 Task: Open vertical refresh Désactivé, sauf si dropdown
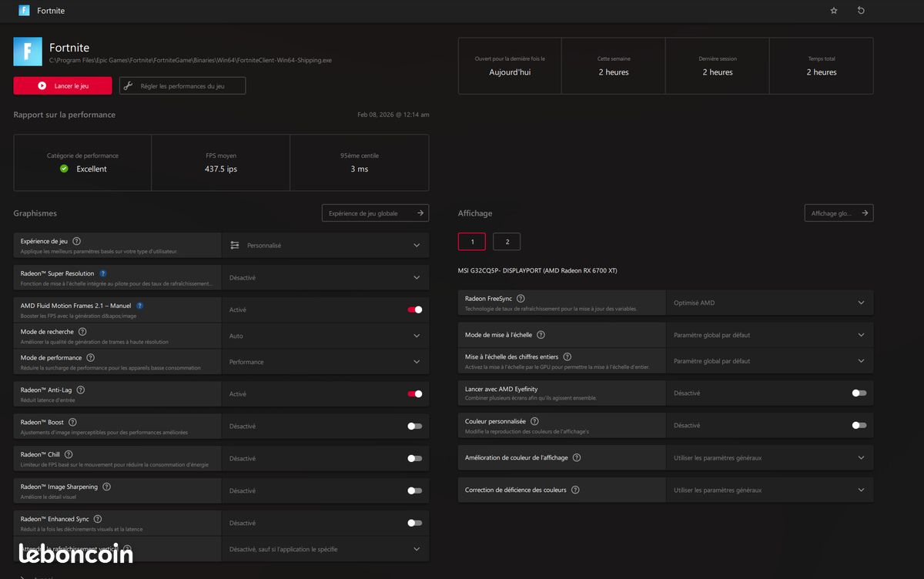(x=325, y=549)
